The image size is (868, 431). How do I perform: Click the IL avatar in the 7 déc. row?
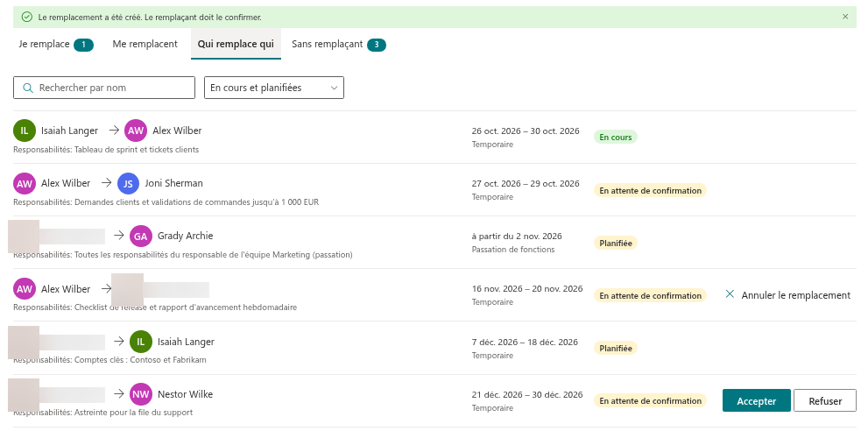click(141, 342)
